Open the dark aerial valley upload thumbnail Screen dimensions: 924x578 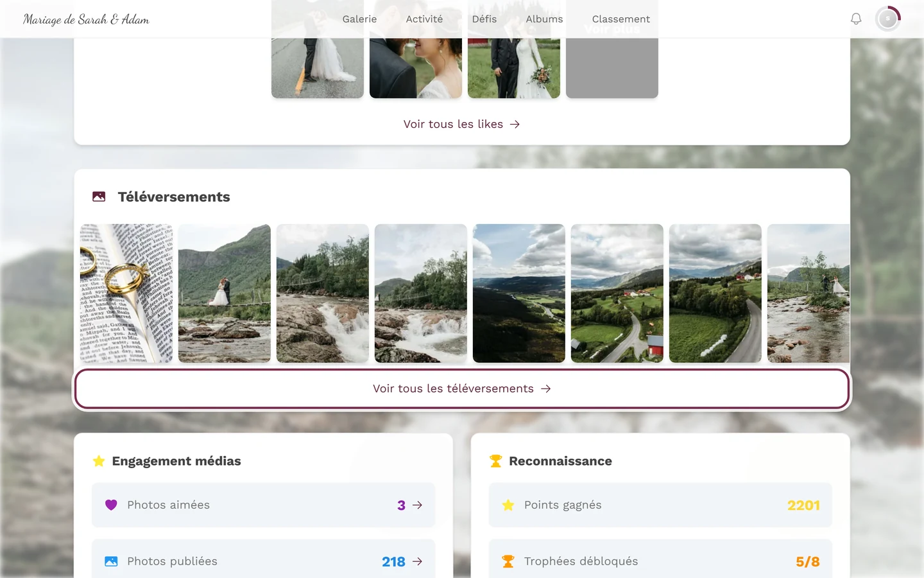coord(519,293)
